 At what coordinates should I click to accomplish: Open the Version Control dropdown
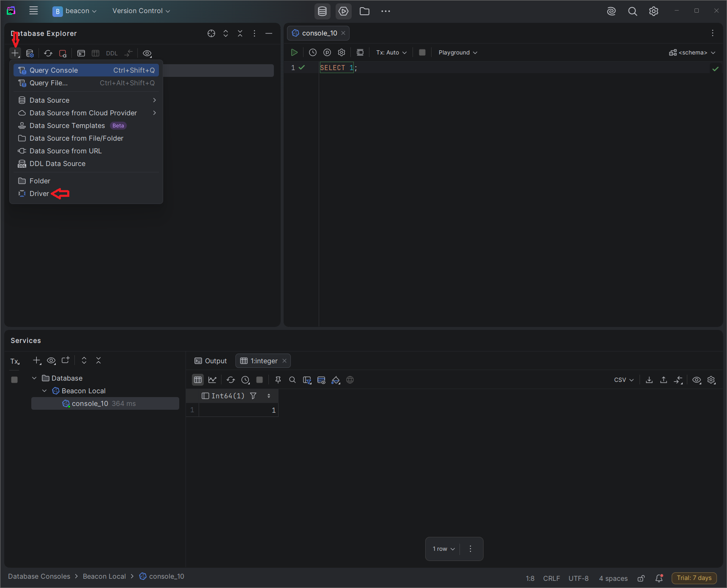pos(141,11)
